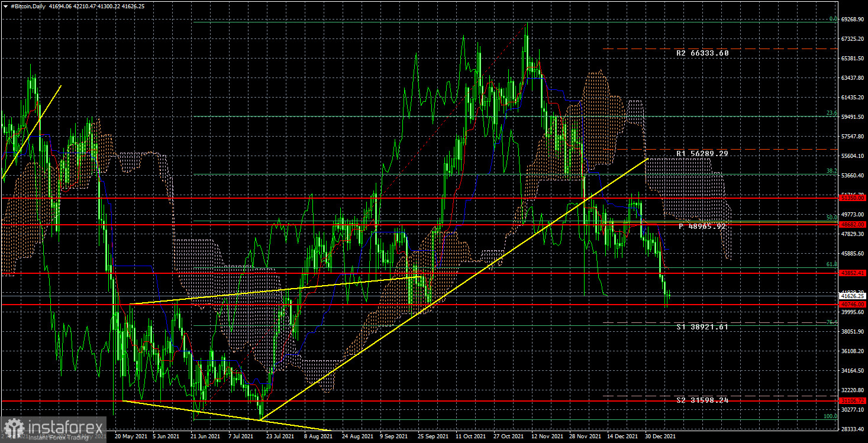Click the 38051.90 price axis label
This screenshot has height=443, width=868.
tap(853, 332)
